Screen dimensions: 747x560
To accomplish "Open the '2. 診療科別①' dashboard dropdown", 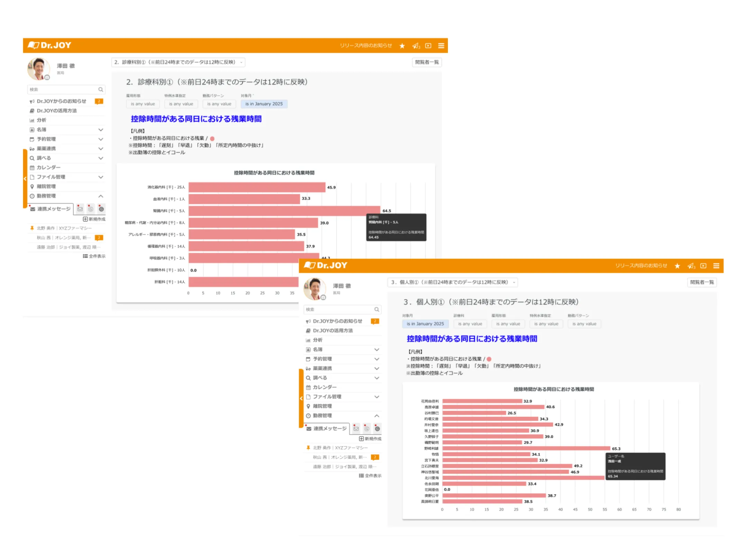I will tap(178, 62).
